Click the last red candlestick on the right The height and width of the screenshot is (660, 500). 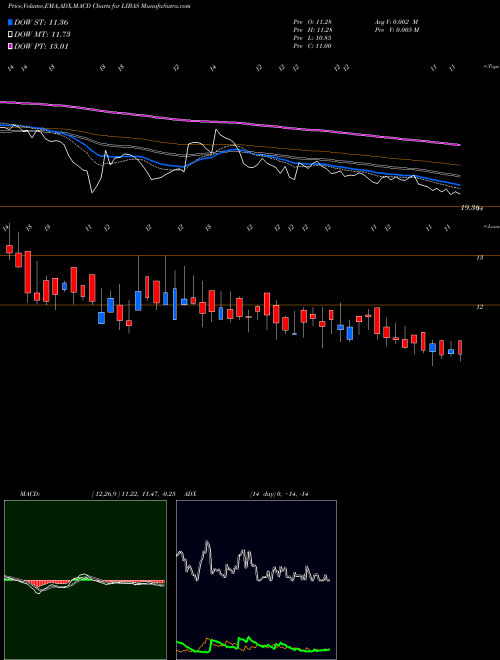tap(460, 347)
